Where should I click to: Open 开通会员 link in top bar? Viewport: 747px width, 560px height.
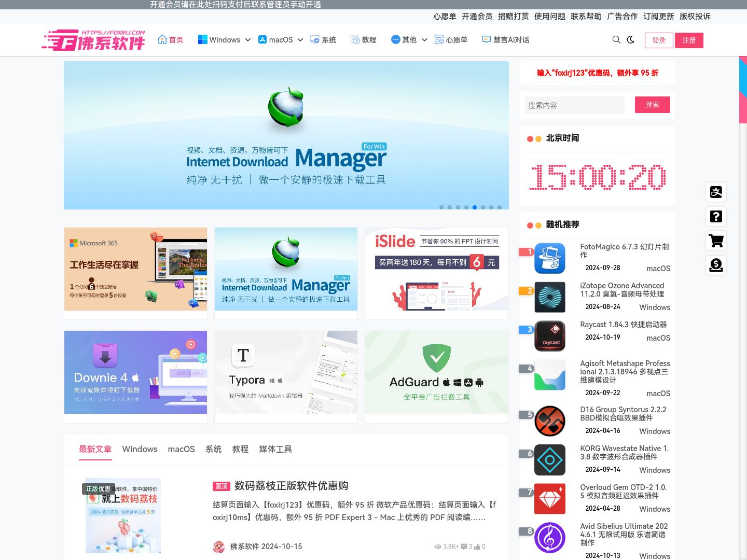click(x=477, y=16)
